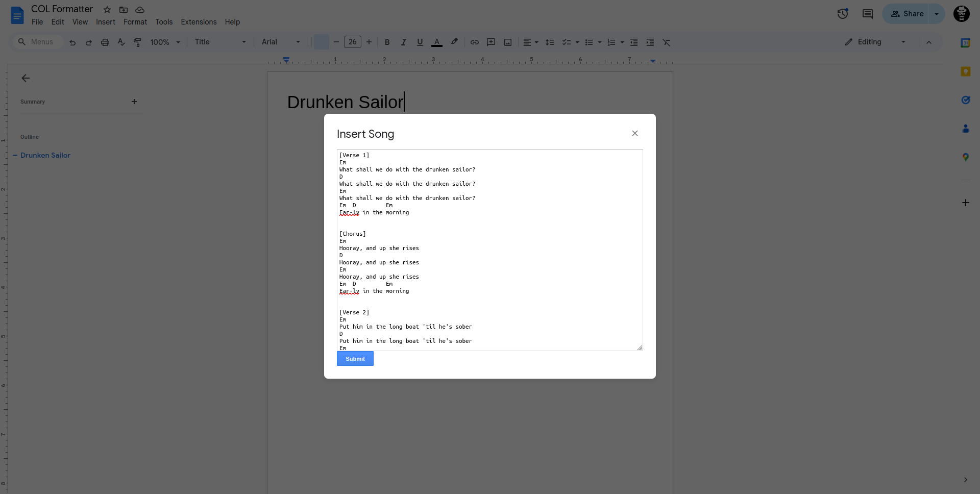Click the move to folder icon
Screen dimensions: 980x494
point(124,10)
